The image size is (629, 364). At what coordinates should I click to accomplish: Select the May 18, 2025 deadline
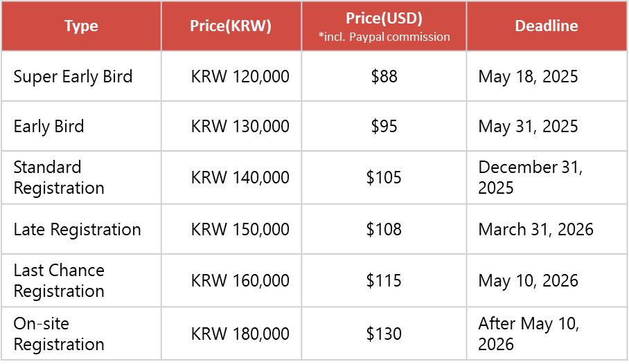tap(528, 76)
